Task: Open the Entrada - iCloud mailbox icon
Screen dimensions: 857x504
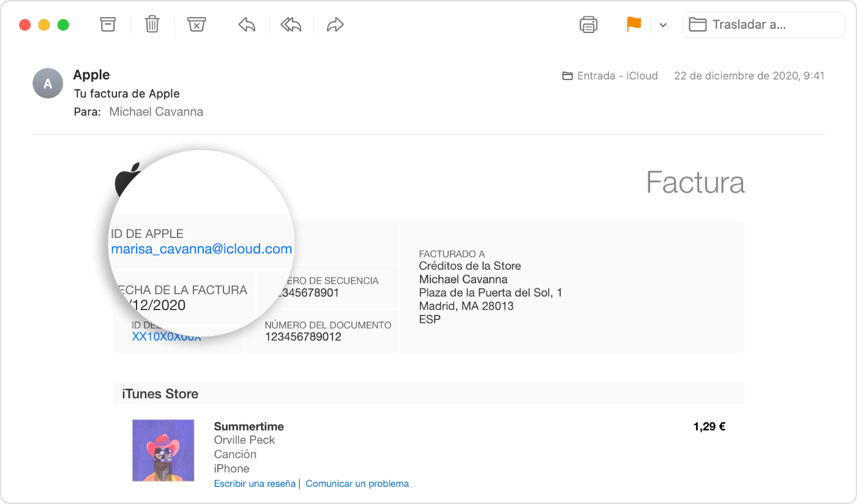Action: (568, 75)
